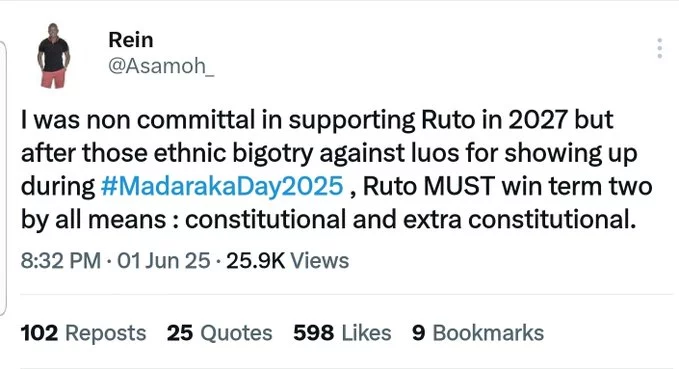Image resolution: width=679 pixels, height=369 pixels.
Task: Click the 01 Jun 25 date
Action: pyautogui.click(x=164, y=261)
